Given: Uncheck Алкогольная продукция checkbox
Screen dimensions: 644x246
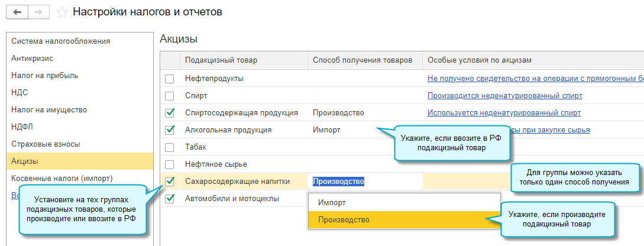Looking at the screenshot, I should click(x=170, y=130).
